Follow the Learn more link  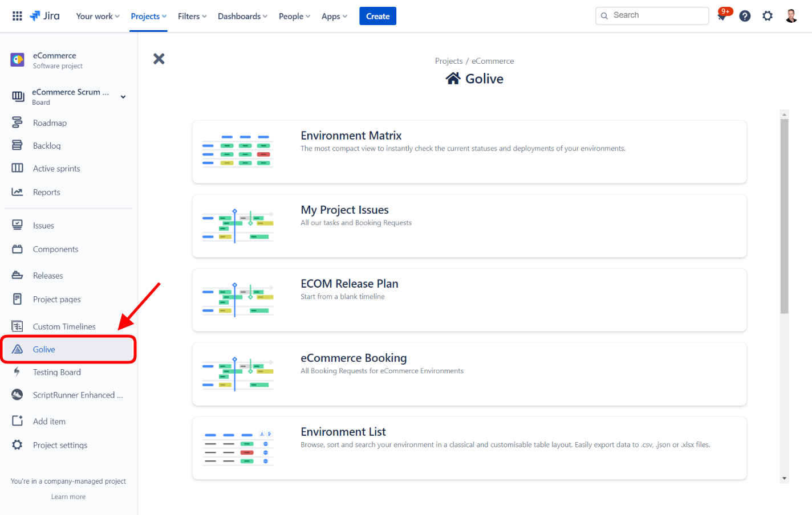point(68,497)
